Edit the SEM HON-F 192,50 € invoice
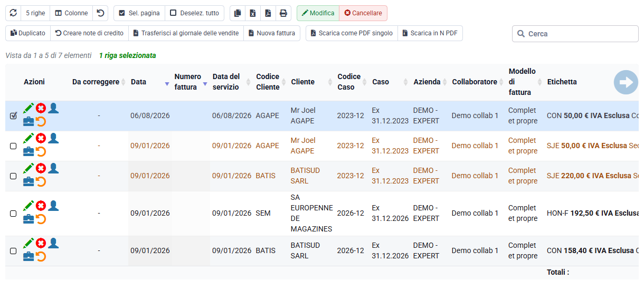This screenshot has height=290, width=644. point(29,206)
